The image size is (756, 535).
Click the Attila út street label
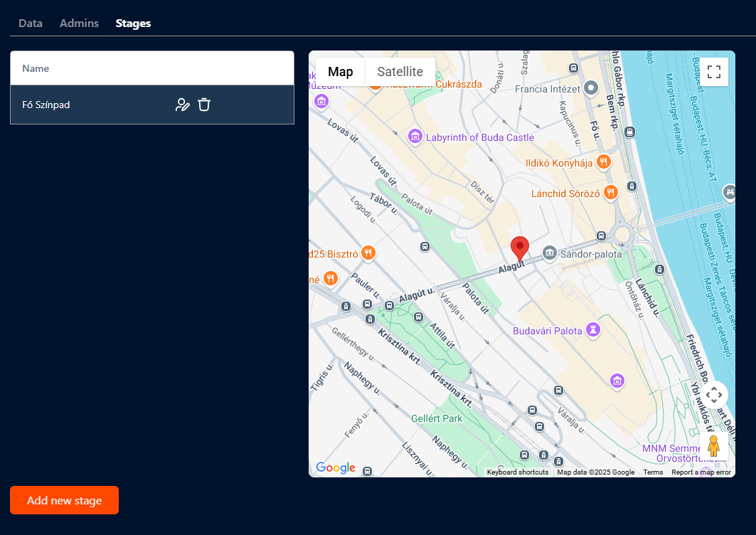click(442, 336)
